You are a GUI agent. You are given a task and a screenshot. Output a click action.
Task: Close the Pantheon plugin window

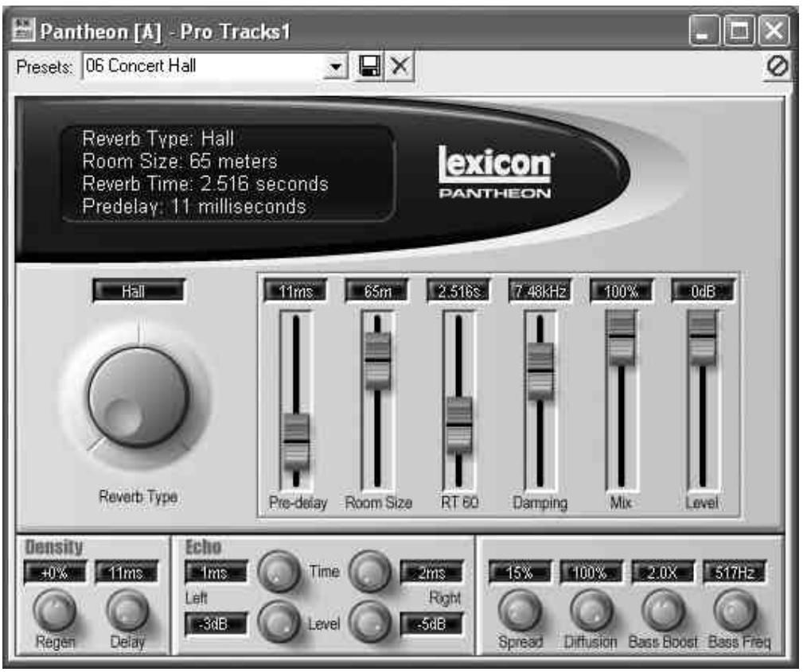[774, 31]
